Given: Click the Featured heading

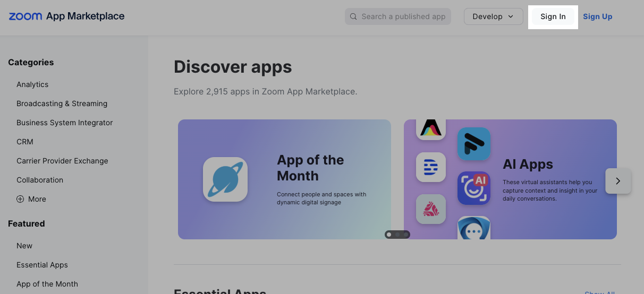Looking at the screenshot, I should [27, 223].
